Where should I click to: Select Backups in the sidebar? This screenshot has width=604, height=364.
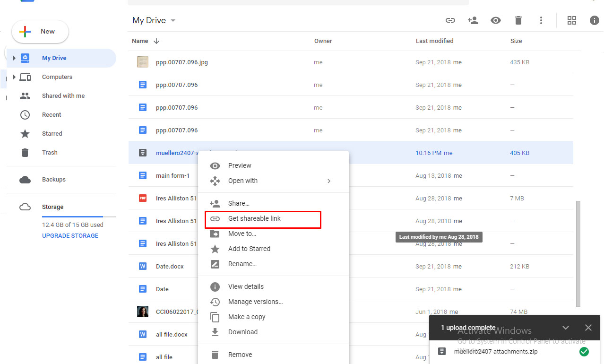click(x=53, y=179)
